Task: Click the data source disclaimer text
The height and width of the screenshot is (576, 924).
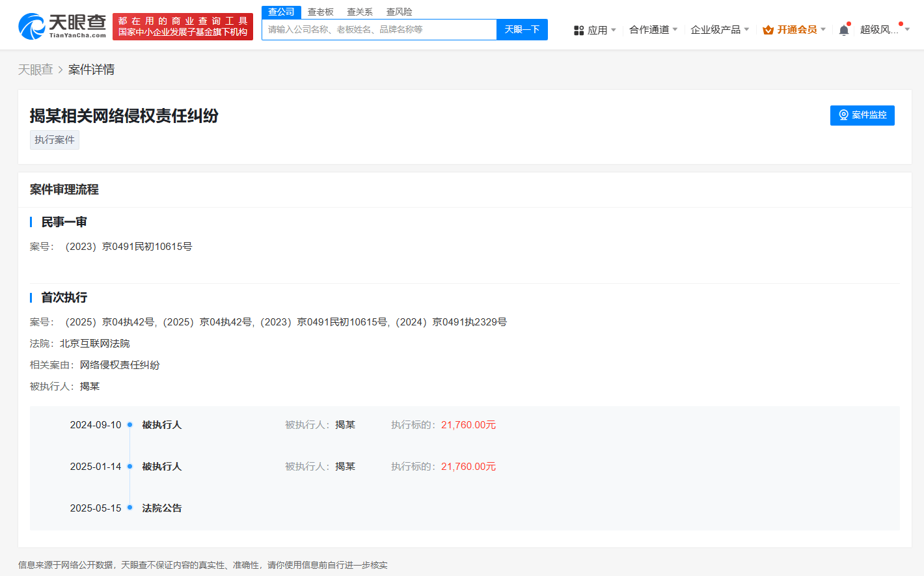Action: [203, 565]
